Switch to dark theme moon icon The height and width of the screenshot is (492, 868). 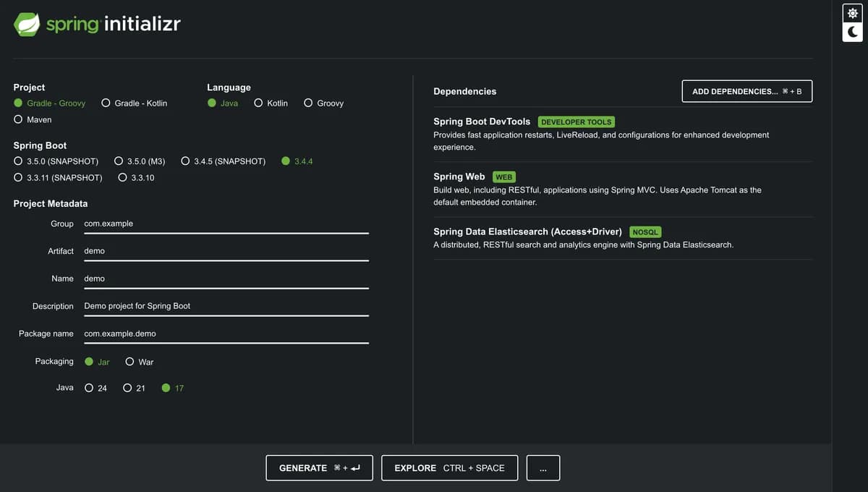(852, 32)
